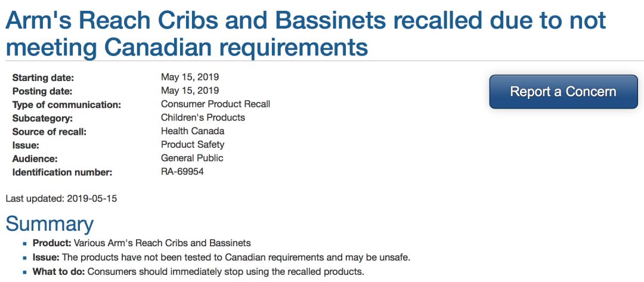
Task: Click the Issue bullet about Canadian requirements
Action: [222, 258]
